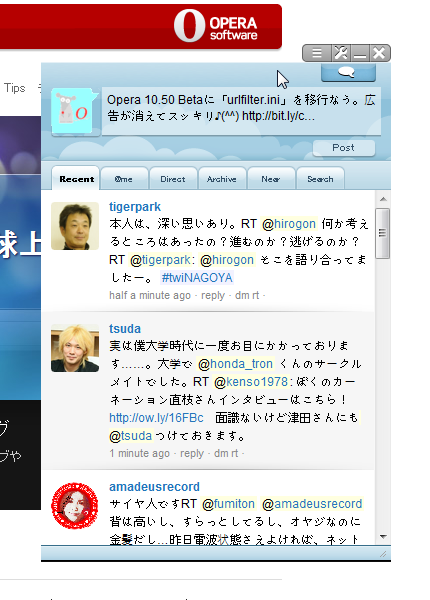Click the scrollbar down arrow
Image resolution: width=430 pixels, height=600 pixels.
pos(383,537)
